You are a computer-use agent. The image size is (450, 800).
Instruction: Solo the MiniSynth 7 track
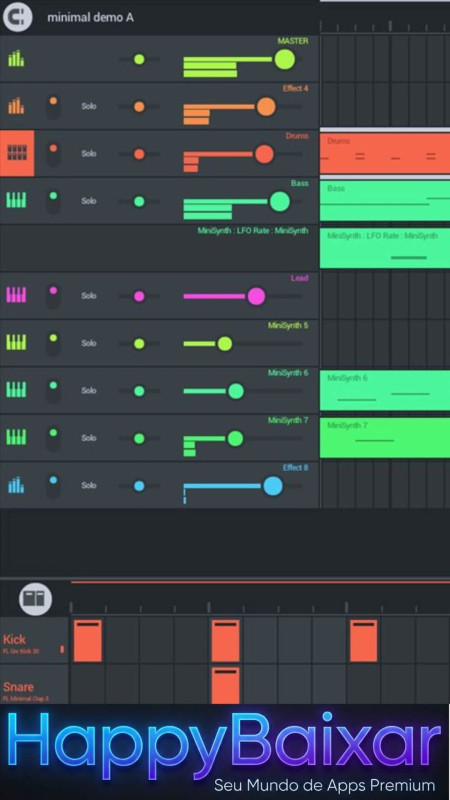tap(89, 438)
